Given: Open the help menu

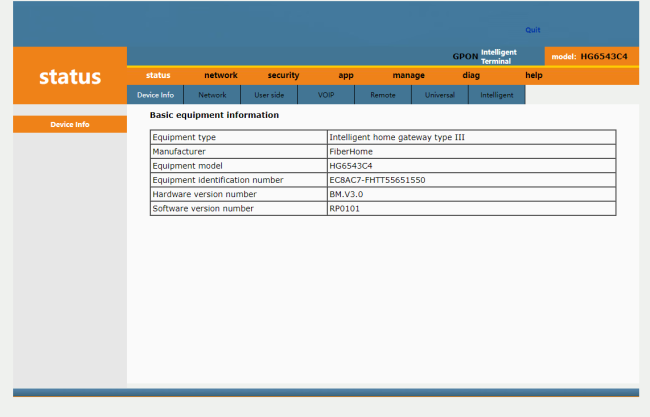Looking at the screenshot, I should click(x=533, y=75).
